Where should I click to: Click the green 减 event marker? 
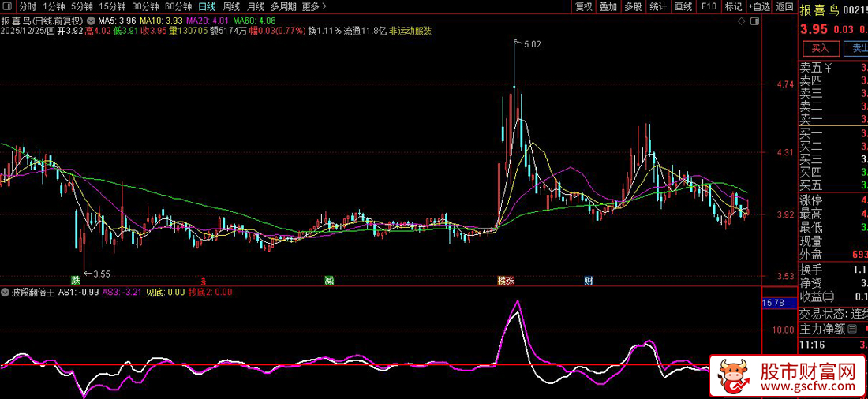click(x=329, y=280)
